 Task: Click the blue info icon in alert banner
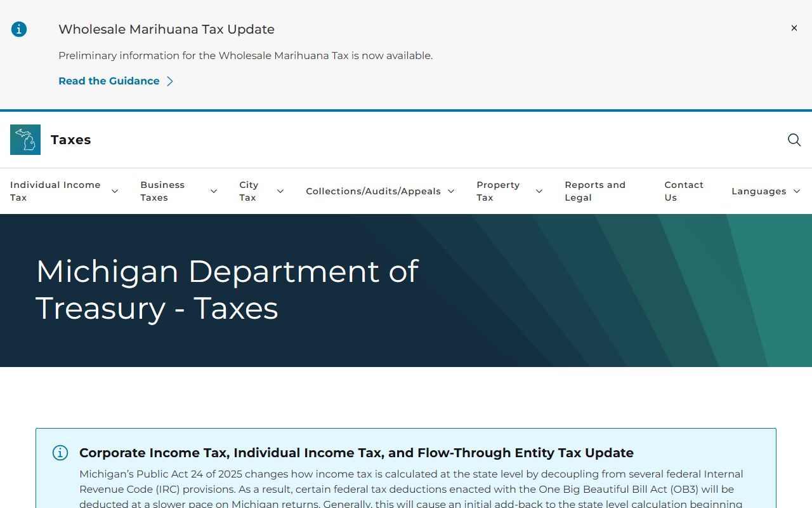coord(19,29)
